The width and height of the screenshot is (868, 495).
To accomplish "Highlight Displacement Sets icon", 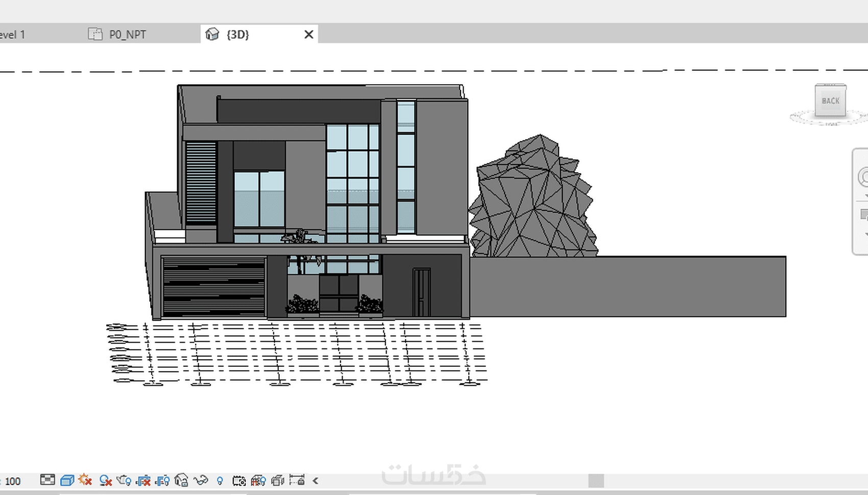I will 278,480.
